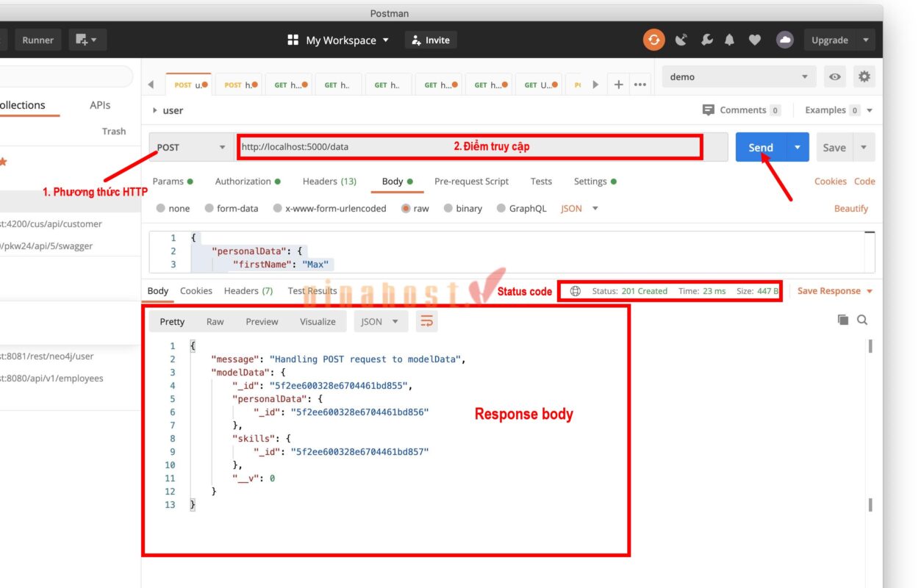The image size is (924, 588).
Task: Switch to the Authorization tab
Action: [x=248, y=182]
